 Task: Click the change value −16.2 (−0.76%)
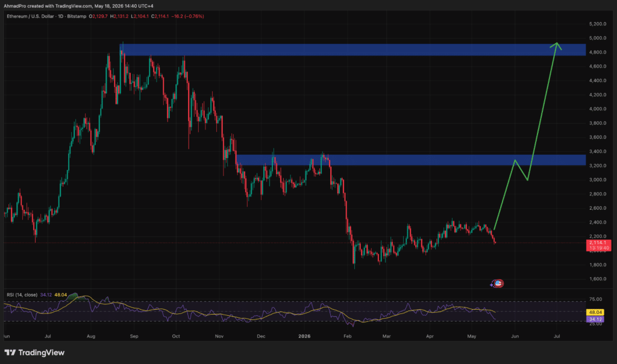pyautogui.click(x=188, y=16)
